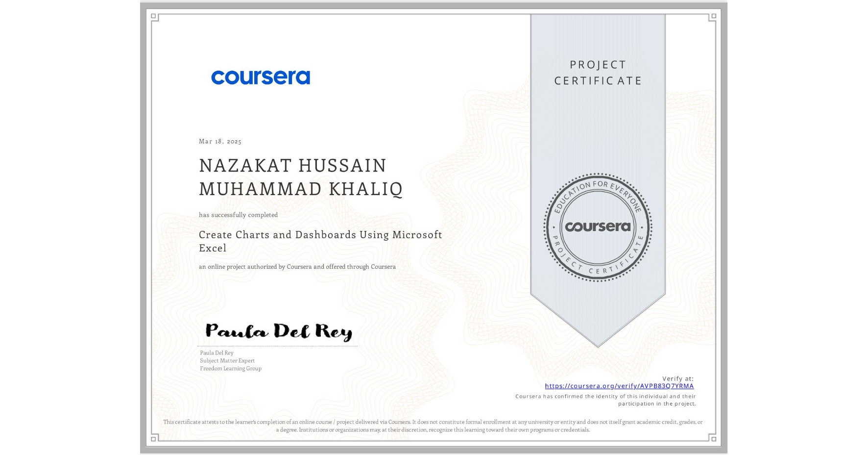Click the disclaimer line starting 'a degree. Institutions'
This screenshot has height=455, width=868.
(433, 430)
